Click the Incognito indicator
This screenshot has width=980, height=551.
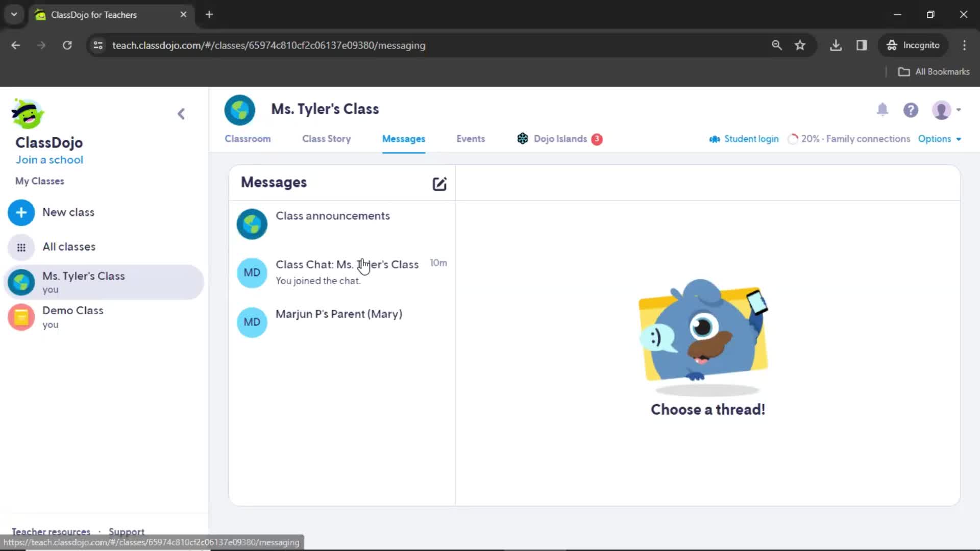913,45
